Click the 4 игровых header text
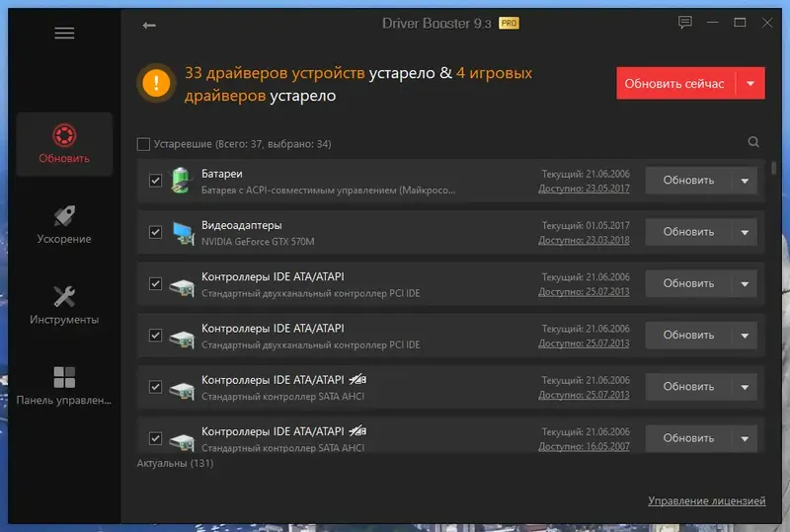 pyautogui.click(x=495, y=73)
